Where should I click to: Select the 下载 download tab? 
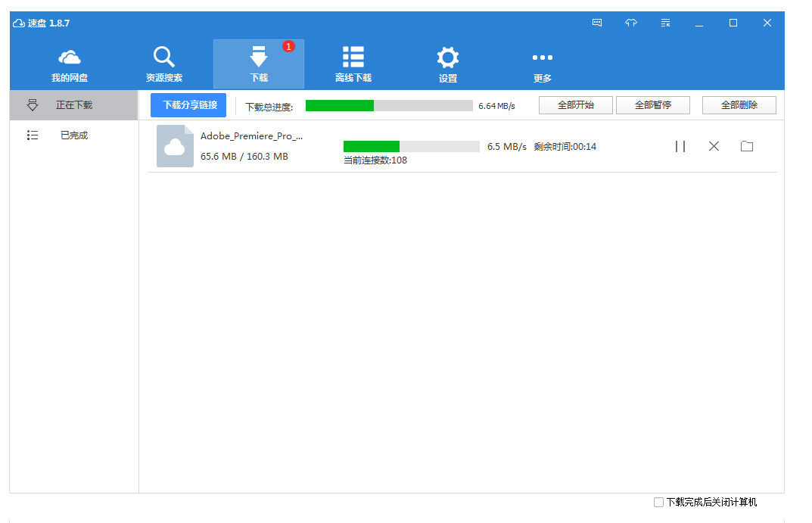[x=258, y=64]
